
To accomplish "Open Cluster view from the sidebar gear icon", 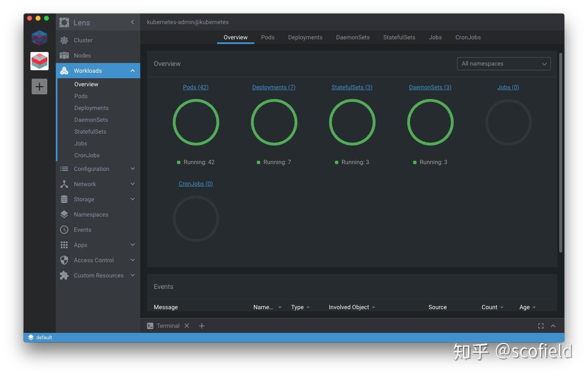I will (x=64, y=40).
